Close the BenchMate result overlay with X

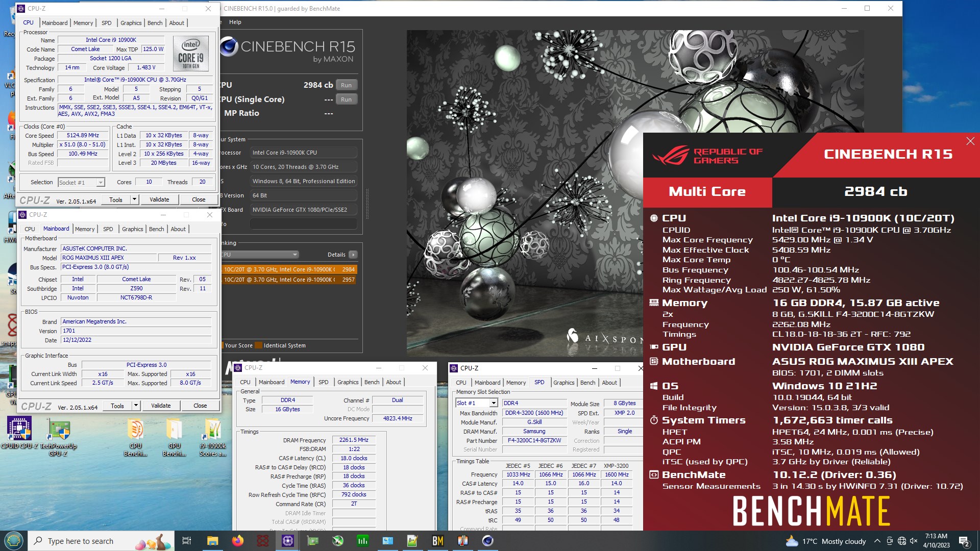click(970, 141)
